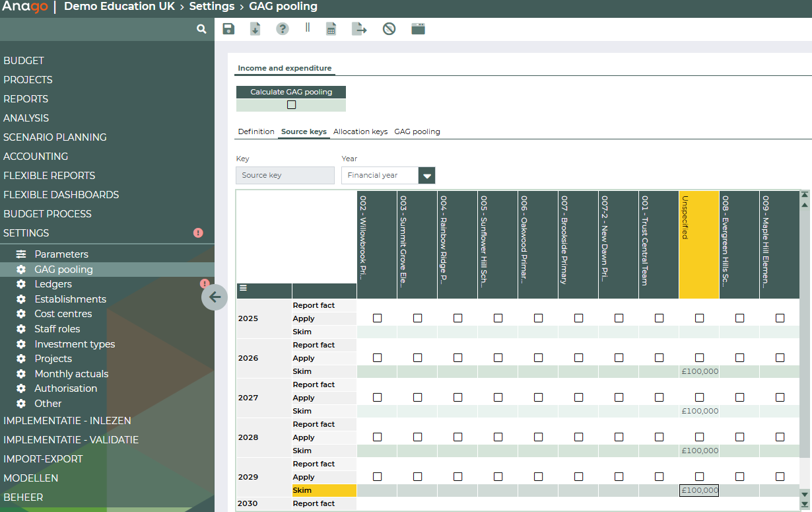This screenshot has height=512, width=812.
Task: Click the document export arrow icon
Action: (359, 28)
